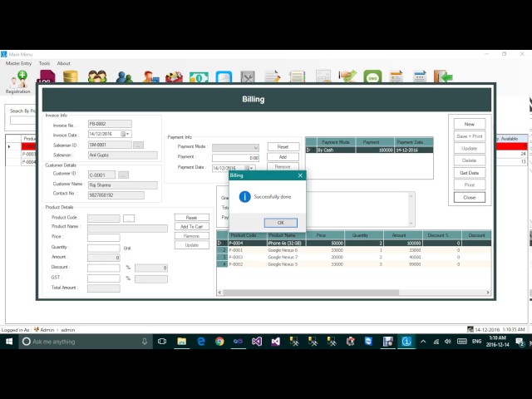Click the green SMS icon
532x399 pixels.
coord(372,76)
